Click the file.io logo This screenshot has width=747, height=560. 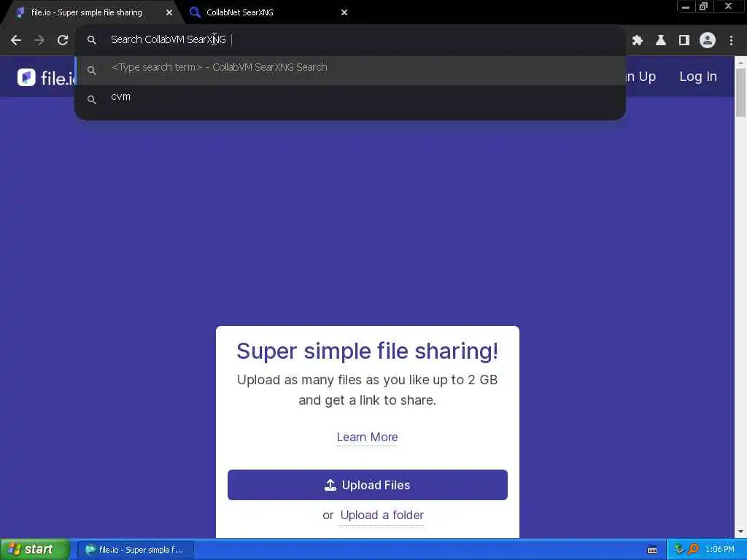46,77
